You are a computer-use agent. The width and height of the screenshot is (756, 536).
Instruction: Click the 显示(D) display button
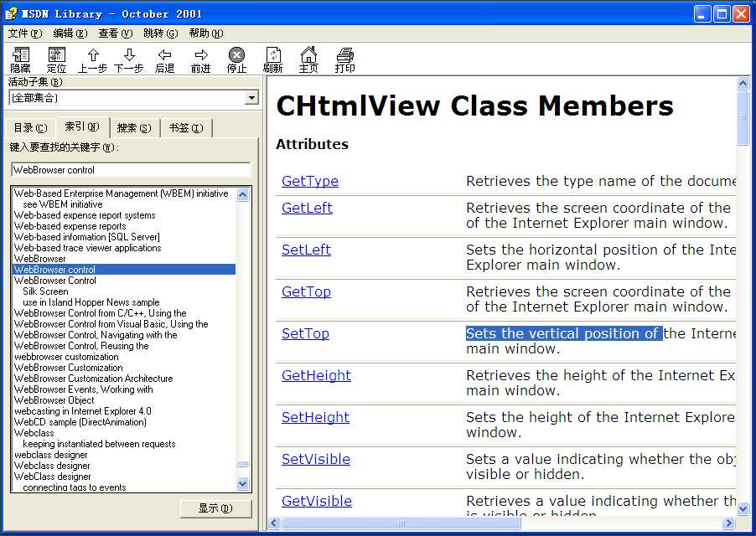coord(215,508)
